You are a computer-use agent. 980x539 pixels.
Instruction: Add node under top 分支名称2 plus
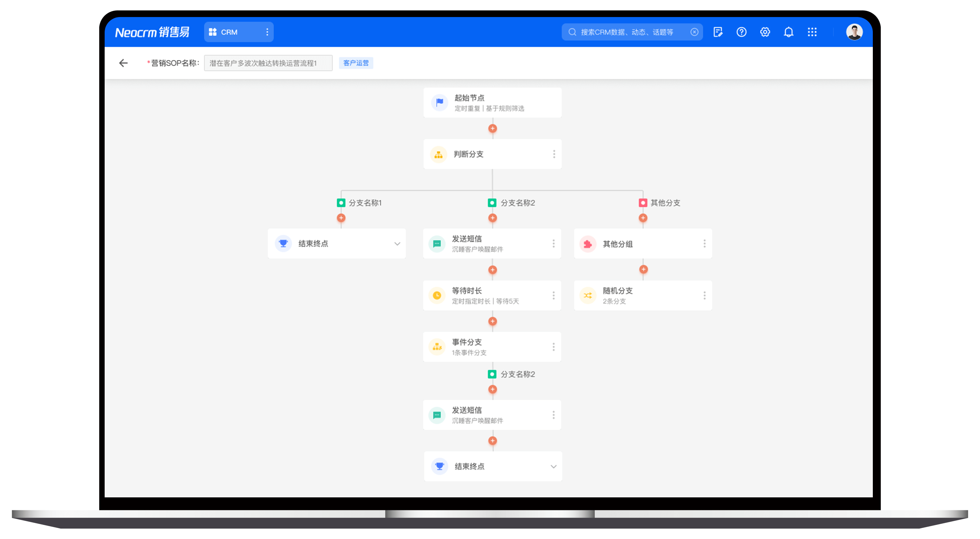(492, 218)
